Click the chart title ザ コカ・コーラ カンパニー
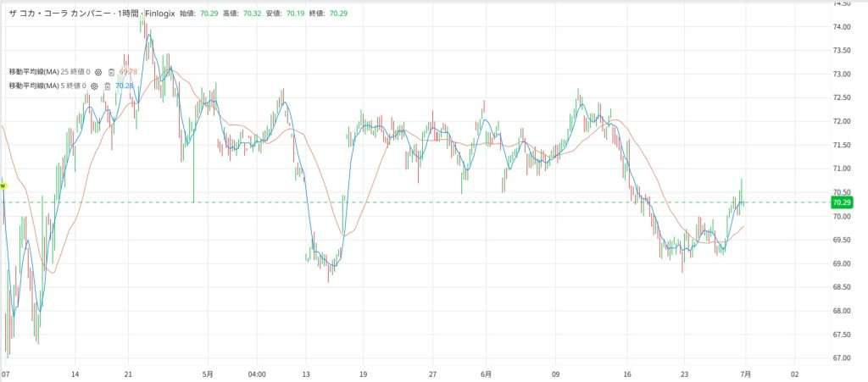The image size is (868, 382). coord(60,14)
